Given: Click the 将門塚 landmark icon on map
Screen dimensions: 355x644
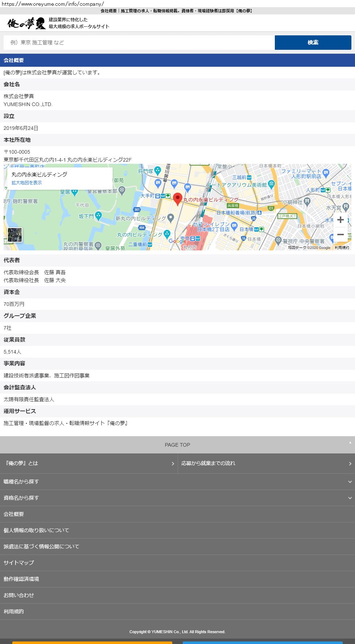Looking at the screenshot, I should (157, 171).
